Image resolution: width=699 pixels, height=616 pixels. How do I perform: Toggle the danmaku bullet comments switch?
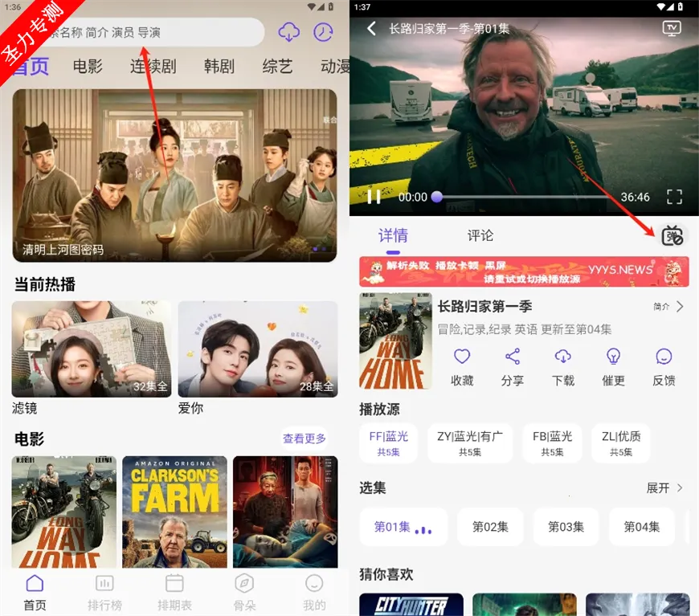672,236
